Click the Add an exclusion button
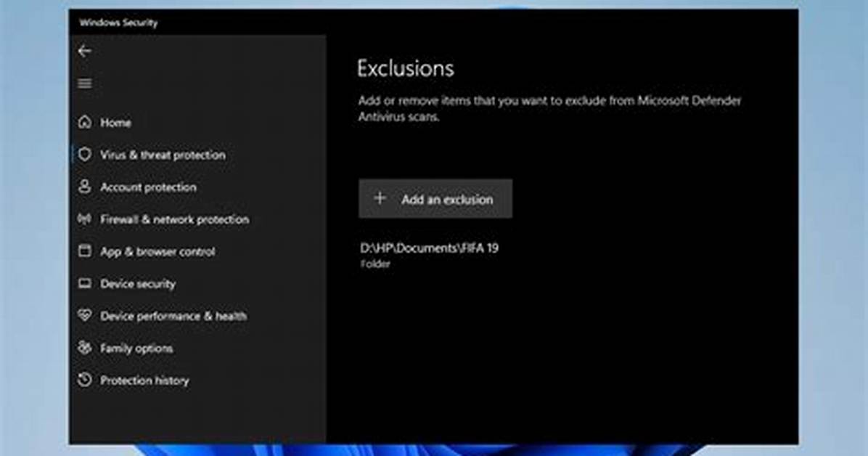 pyautogui.click(x=435, y=198)
